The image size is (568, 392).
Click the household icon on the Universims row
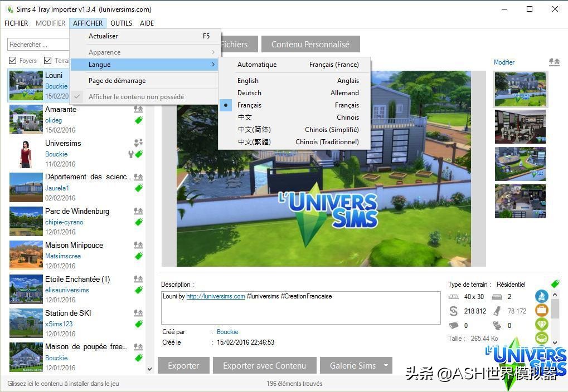click(x=138, y=142)
